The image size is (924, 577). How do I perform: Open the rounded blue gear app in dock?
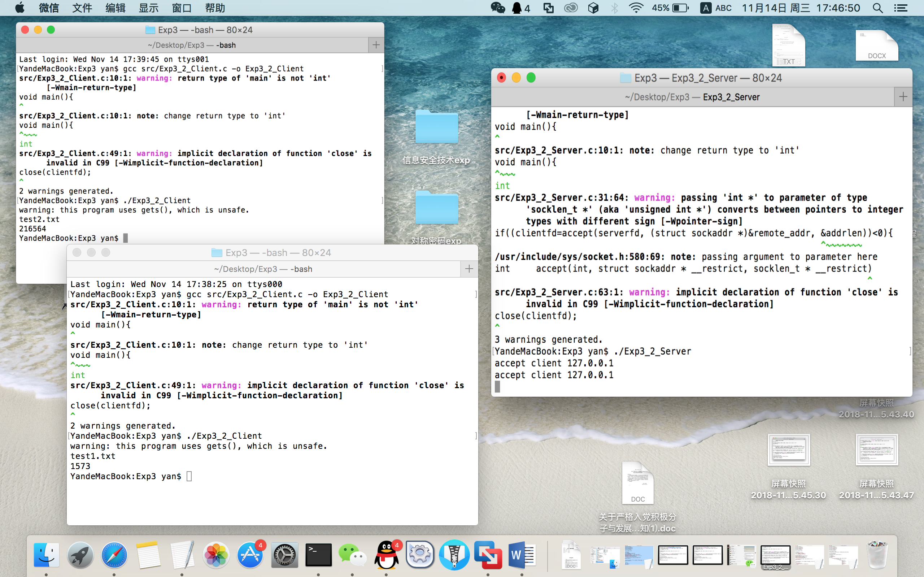(420, 555)
